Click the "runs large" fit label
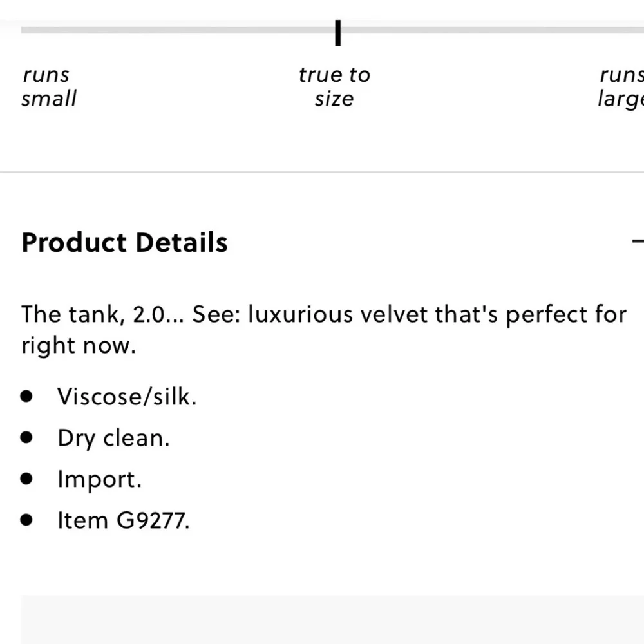The height and width of the screenshot is (644, 644). 621,87
